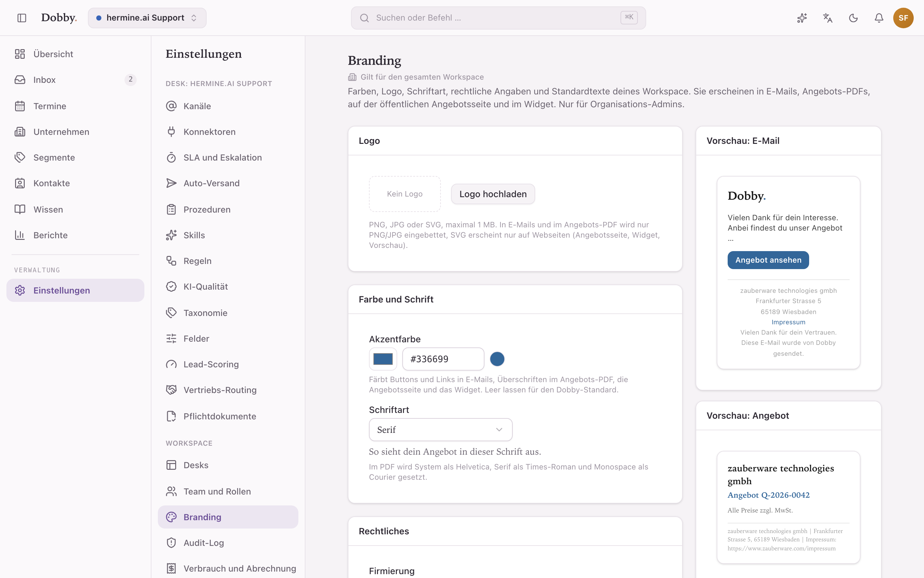Click the KI-Qualität badge check icon
The image size is (924, 578).
(x=171, y=286)
